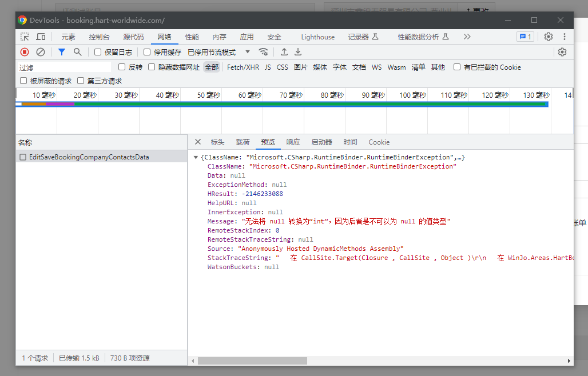Select EditSaveBookingCompanyContactsData request
This screenshot has height=376, width=588.
[x=89, y=157]
